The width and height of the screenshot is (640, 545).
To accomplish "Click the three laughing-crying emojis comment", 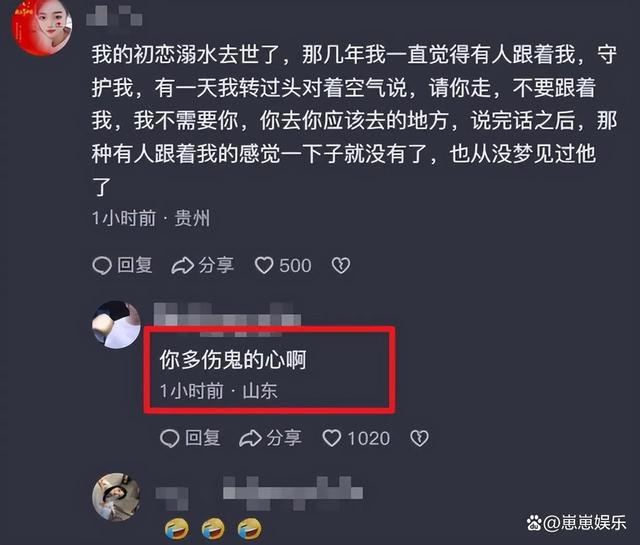I will [213, 529].
